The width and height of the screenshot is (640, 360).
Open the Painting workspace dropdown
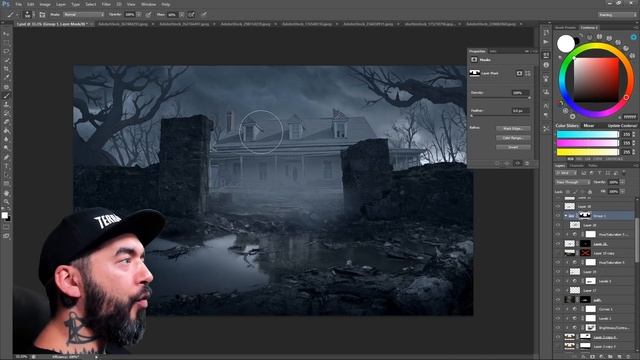[x=617, y=15]
